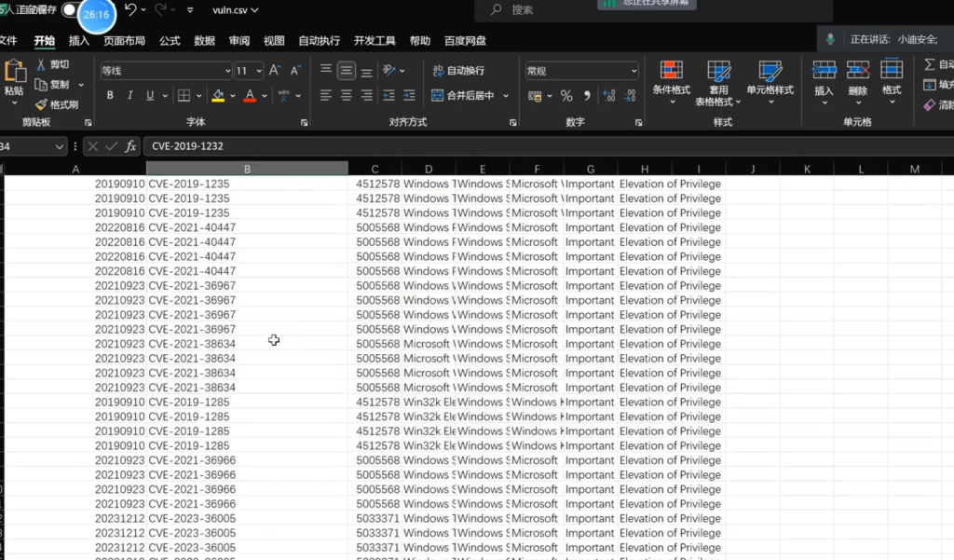954x560 pixels.
Task: Open the Page Layout (页面布局) tab
Action: point(124,41)
